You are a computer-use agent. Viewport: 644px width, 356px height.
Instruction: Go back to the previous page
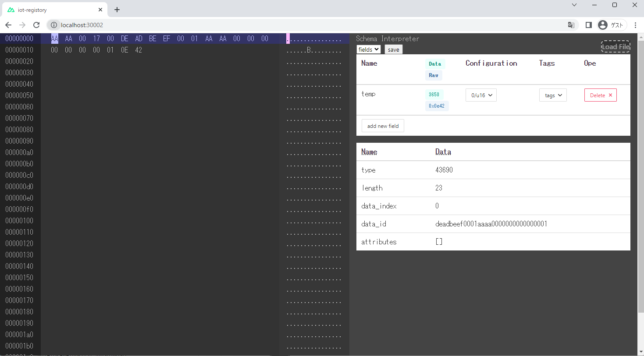[8, 25]
